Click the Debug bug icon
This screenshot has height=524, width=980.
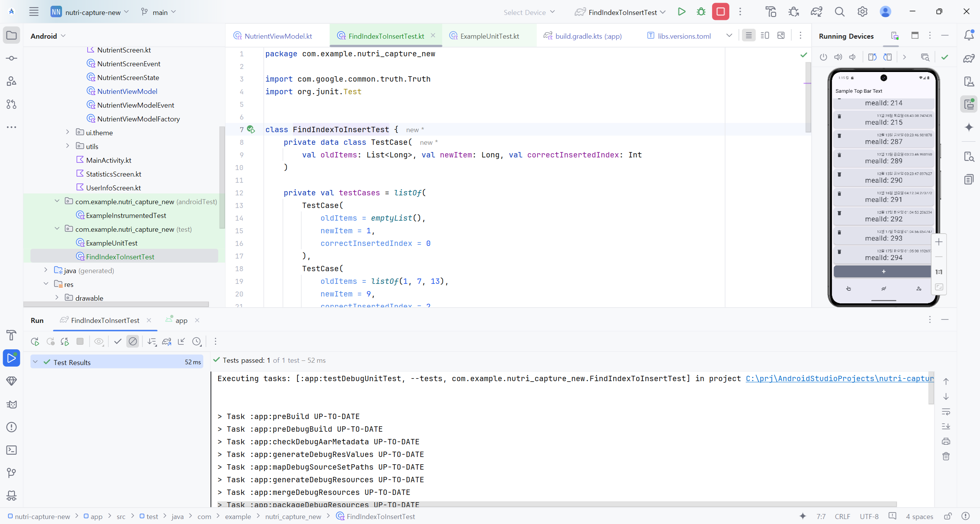(701, 12)
